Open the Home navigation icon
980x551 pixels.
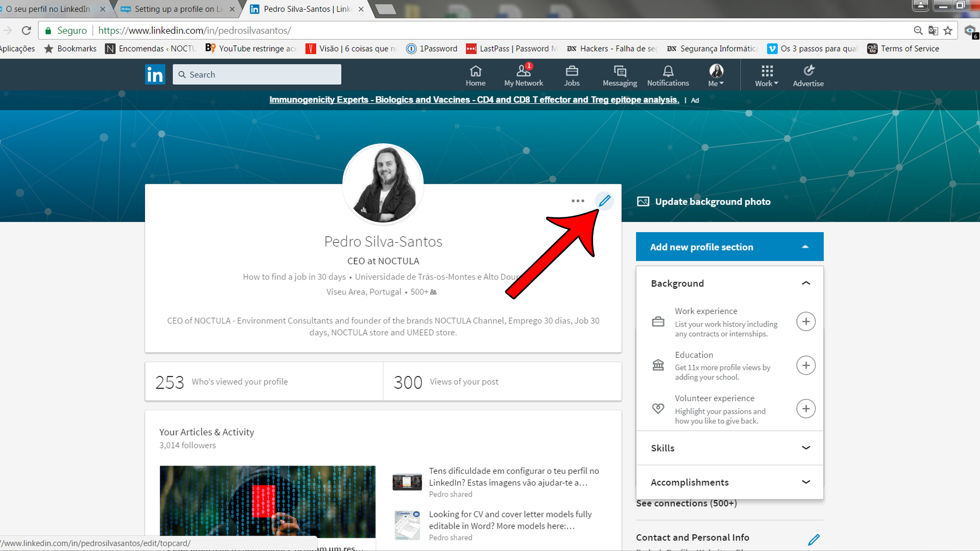tap(475, 76)
